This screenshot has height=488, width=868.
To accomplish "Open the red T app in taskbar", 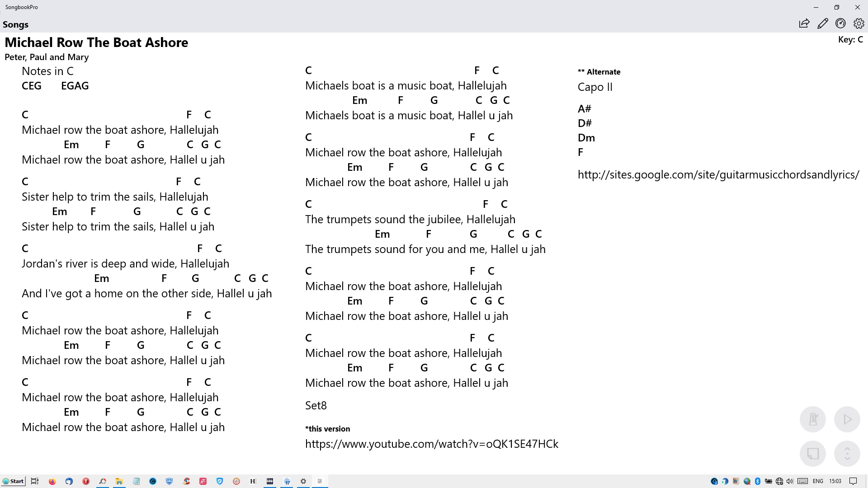I will tap(86, 481).
